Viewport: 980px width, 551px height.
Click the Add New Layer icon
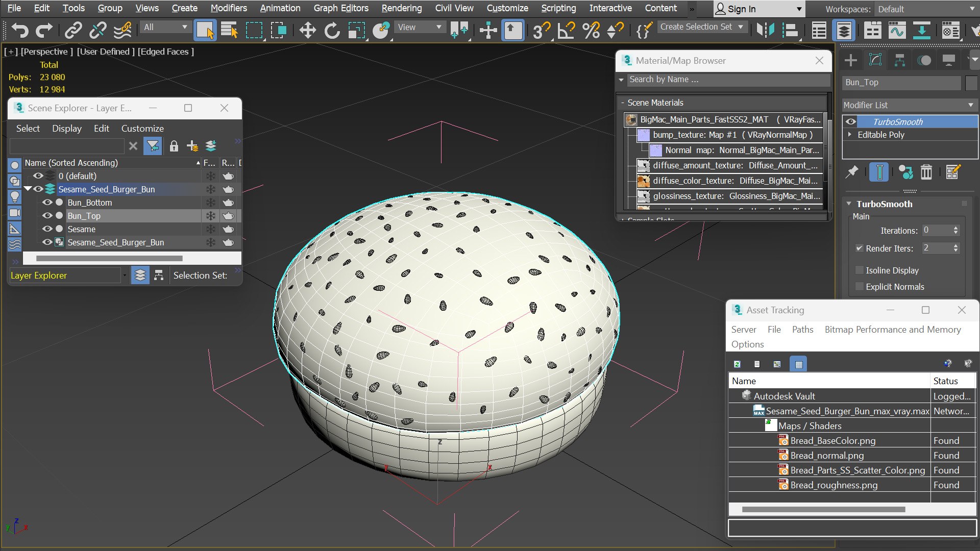[192, 146]
